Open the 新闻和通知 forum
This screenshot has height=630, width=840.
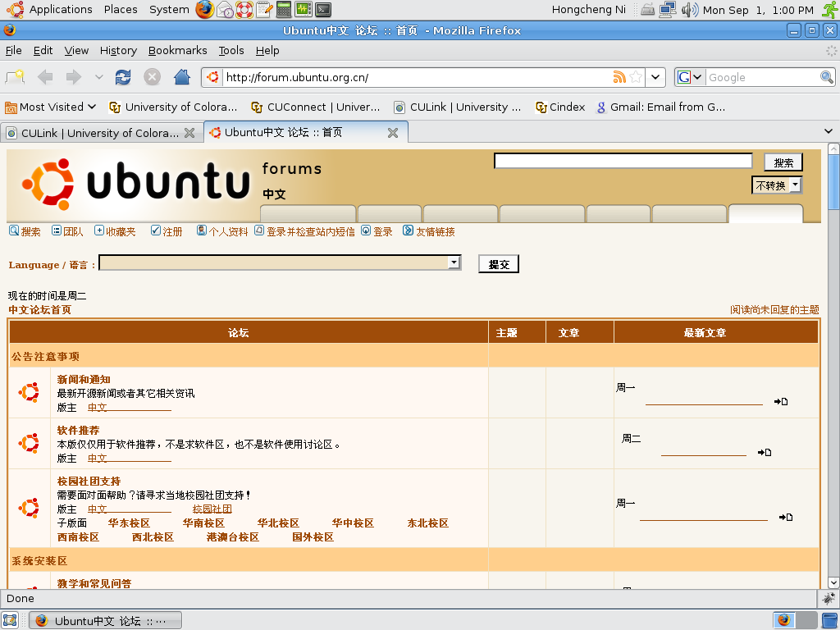(x=84, y=379)
